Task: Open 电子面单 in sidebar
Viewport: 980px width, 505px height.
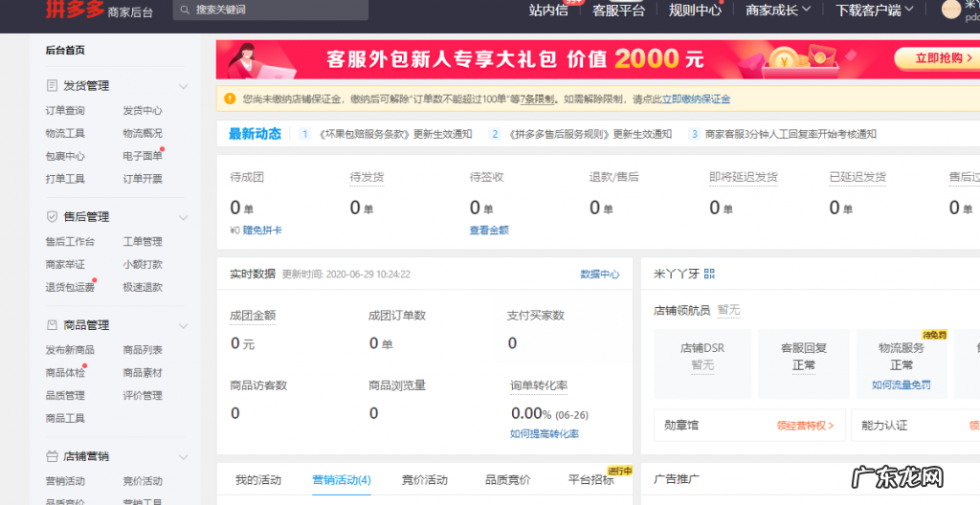Action: [143, 156]
